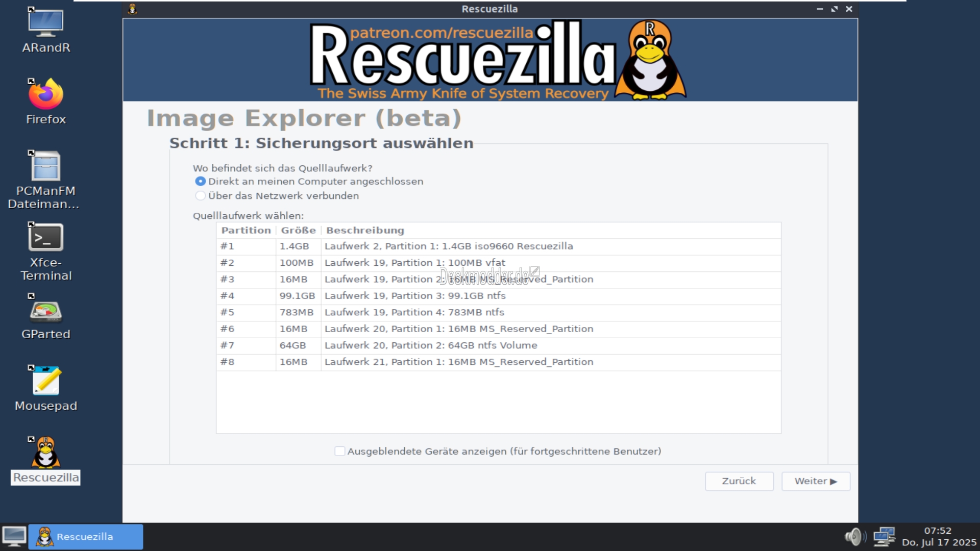Select row 'Laufwerk 21, Partition 1: 16MB MS_Reserved_Partition'
This screenshot has width=980, height=551.
pyautogui.click(x=499, y=362)
